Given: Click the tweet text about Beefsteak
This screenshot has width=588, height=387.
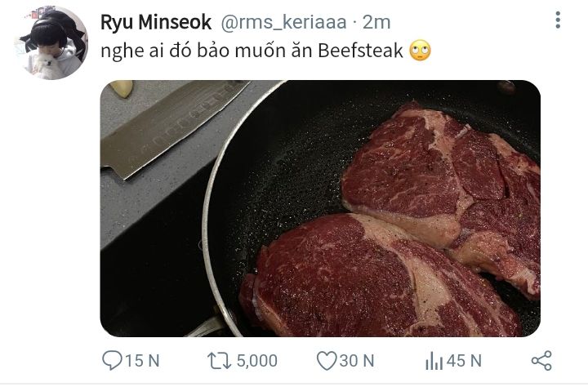Looking at the screenshot, I should (x=245, y=51).
